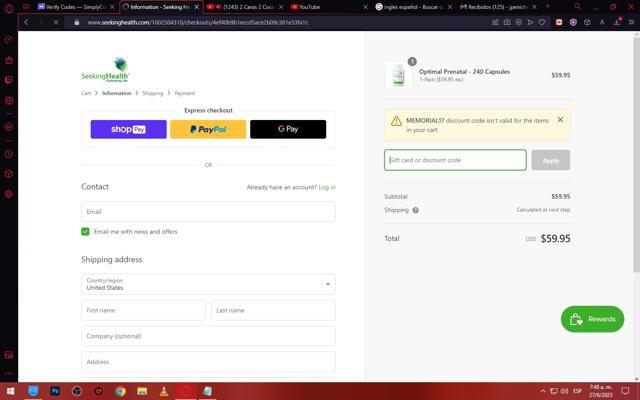Open the Country/region dropdown

pos(208,284)
